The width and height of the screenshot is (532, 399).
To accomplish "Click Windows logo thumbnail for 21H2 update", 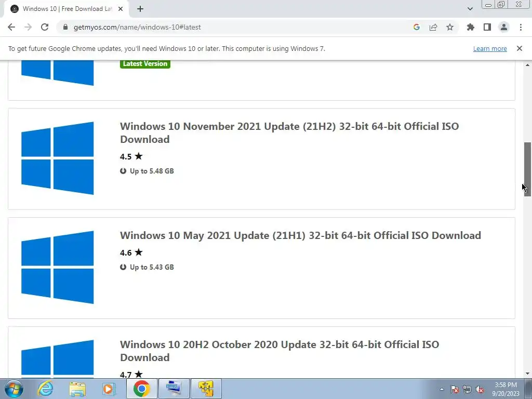I will (x=57, y=158).
